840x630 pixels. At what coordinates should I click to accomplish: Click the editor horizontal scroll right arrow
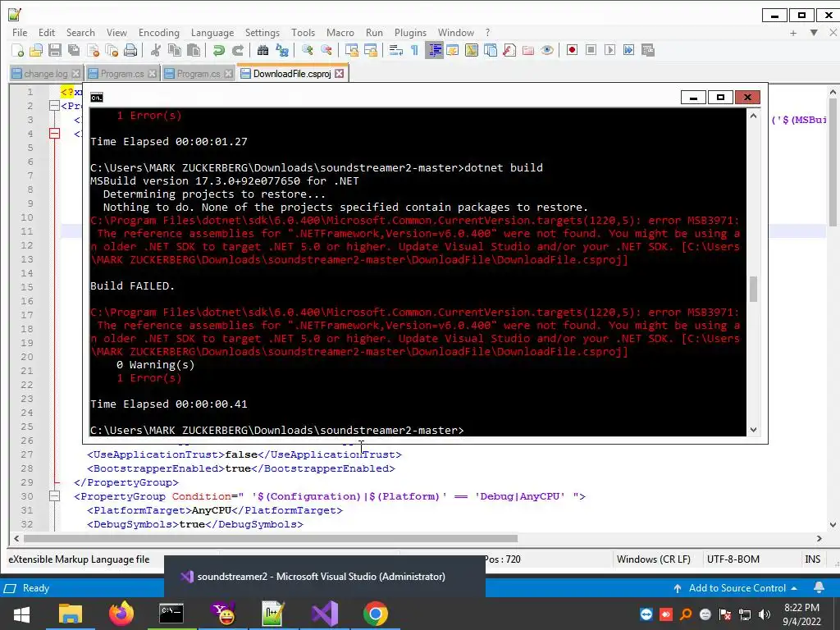tap(819, 538)
